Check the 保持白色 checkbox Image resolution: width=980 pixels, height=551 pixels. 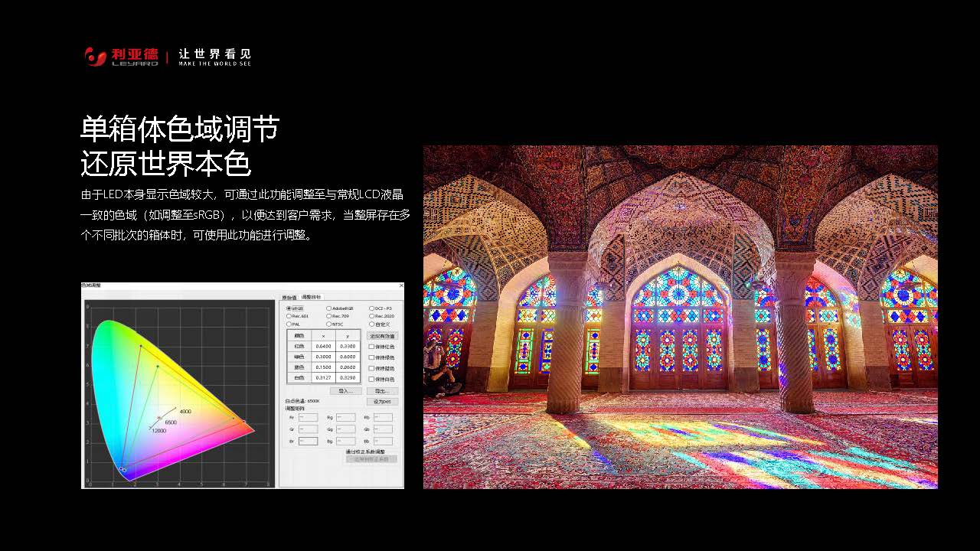tap(372, 379)
